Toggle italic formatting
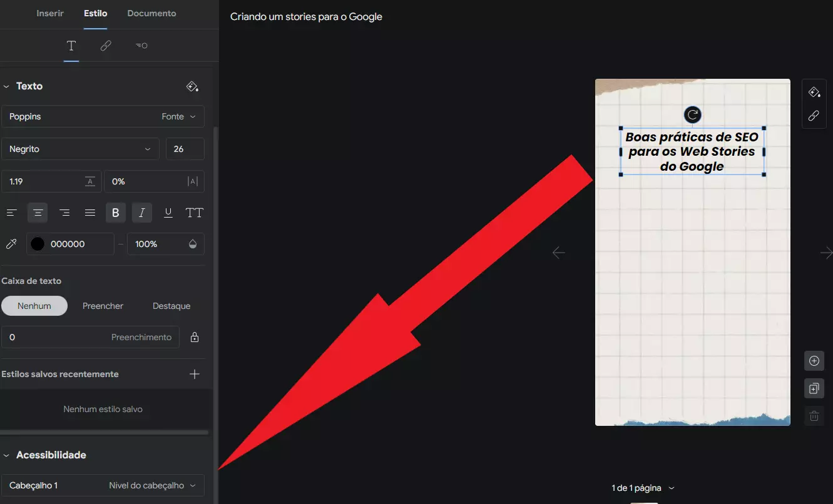 [x=142, y=213]
